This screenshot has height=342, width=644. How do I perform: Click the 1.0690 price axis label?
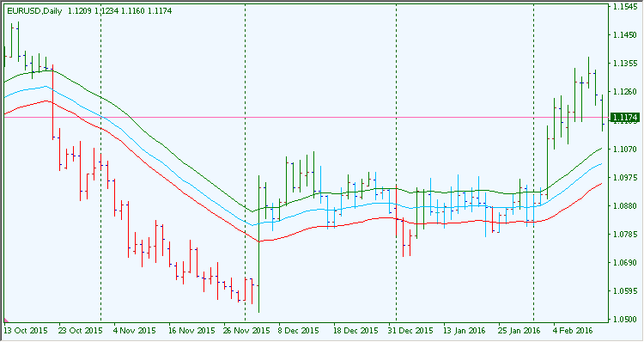(x=625, y=263)
